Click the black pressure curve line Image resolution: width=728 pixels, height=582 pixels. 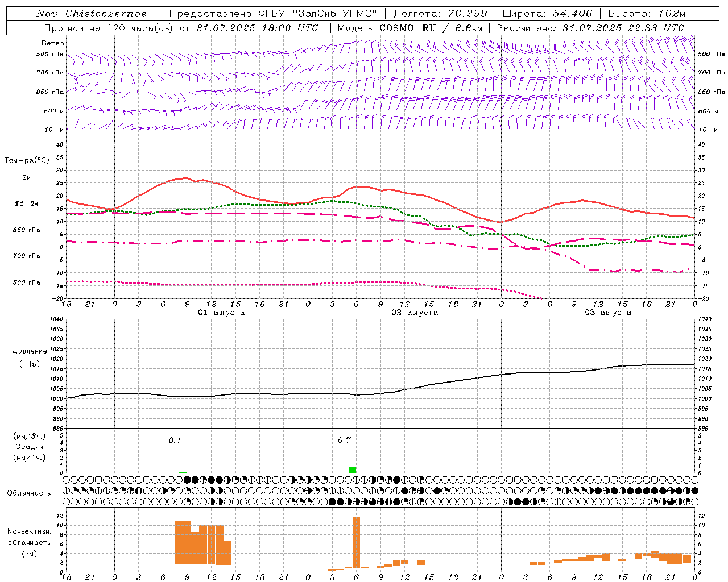381,393
